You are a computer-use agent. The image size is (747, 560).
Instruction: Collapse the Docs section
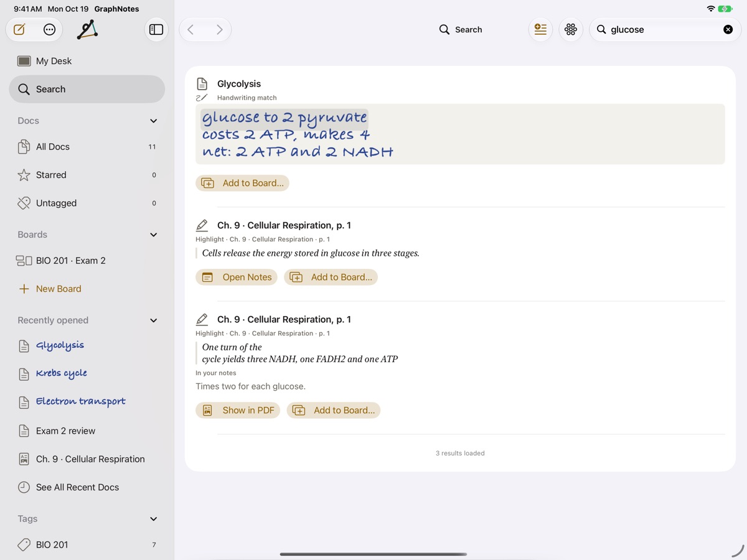(x=154, y=121)
